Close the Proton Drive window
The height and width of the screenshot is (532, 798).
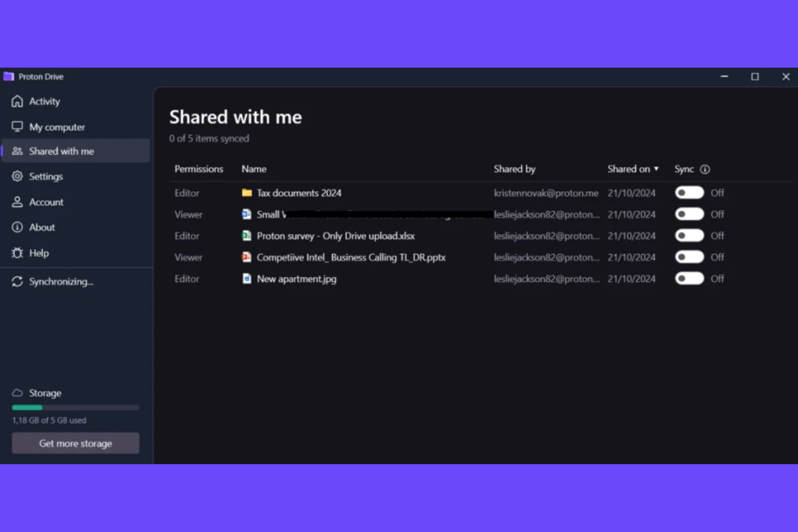pos(786,77)
